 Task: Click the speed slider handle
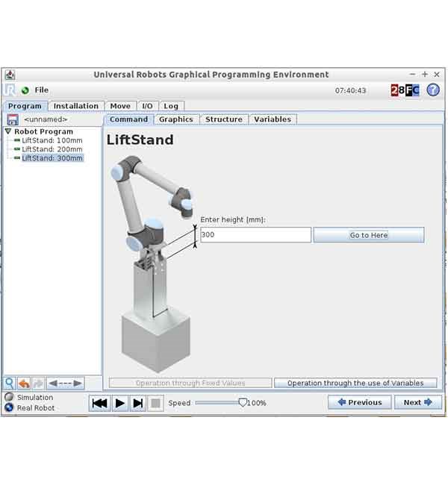243,403
